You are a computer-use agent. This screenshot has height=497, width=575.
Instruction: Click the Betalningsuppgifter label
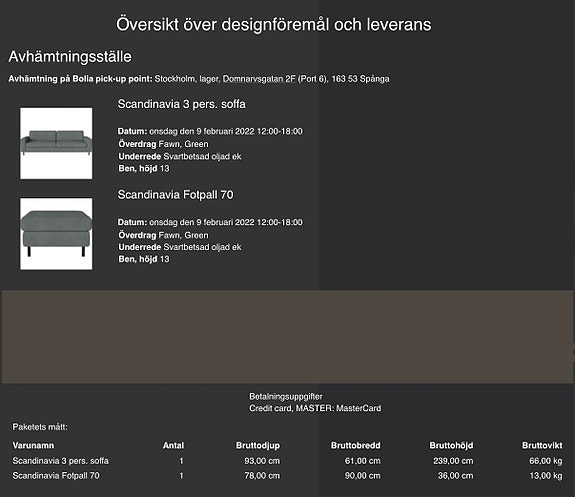click(286, 396)
